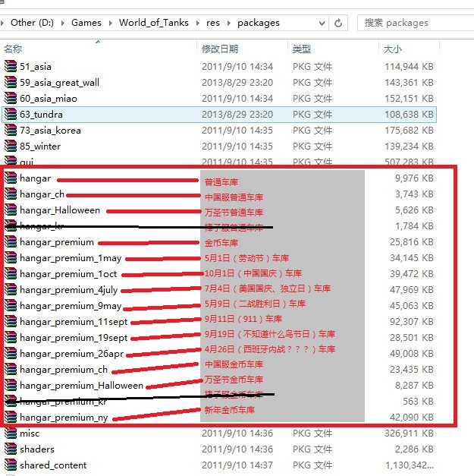Expand the arrow after Other (D:)

click(62, 23)
